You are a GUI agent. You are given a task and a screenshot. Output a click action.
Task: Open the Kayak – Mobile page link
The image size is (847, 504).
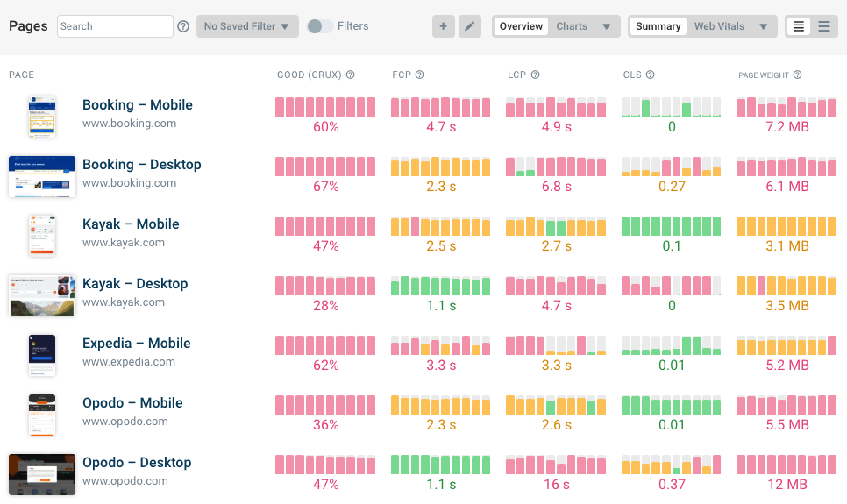click(x=131, y=224)
